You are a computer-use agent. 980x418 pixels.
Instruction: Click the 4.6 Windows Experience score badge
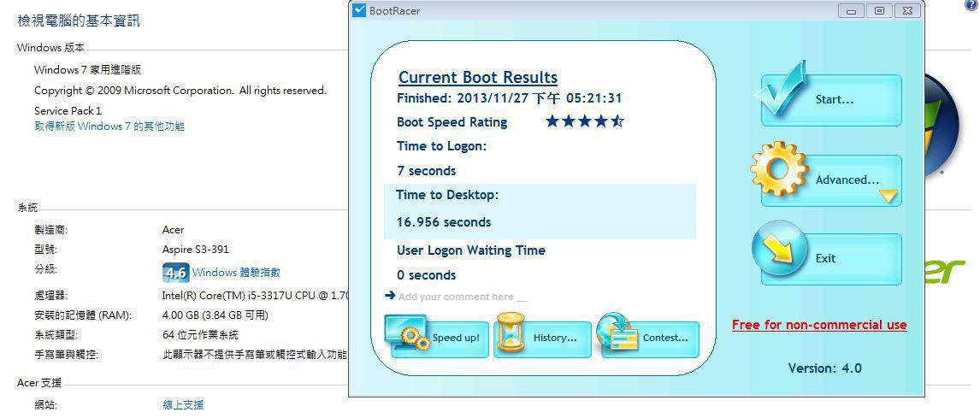[175, 273]
